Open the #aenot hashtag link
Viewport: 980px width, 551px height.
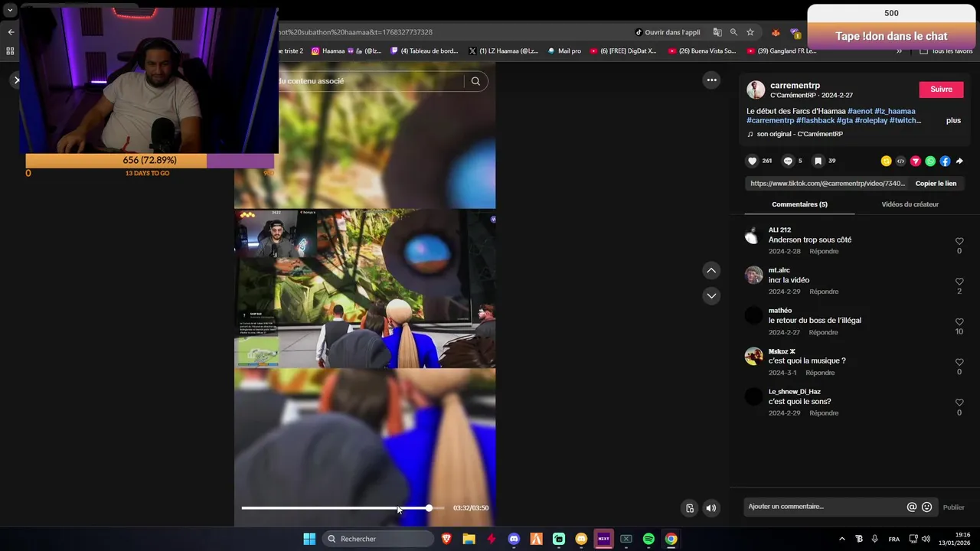pos(860,111)
